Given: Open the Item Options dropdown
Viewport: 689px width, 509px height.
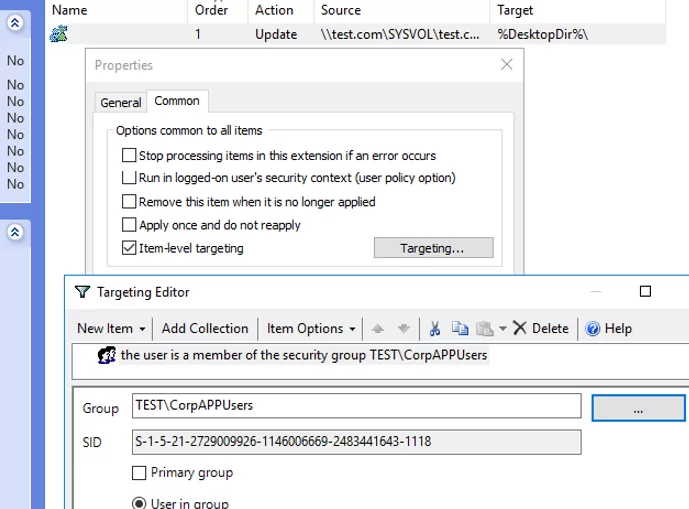Looking at the screenshot, I should coord(311,328).
